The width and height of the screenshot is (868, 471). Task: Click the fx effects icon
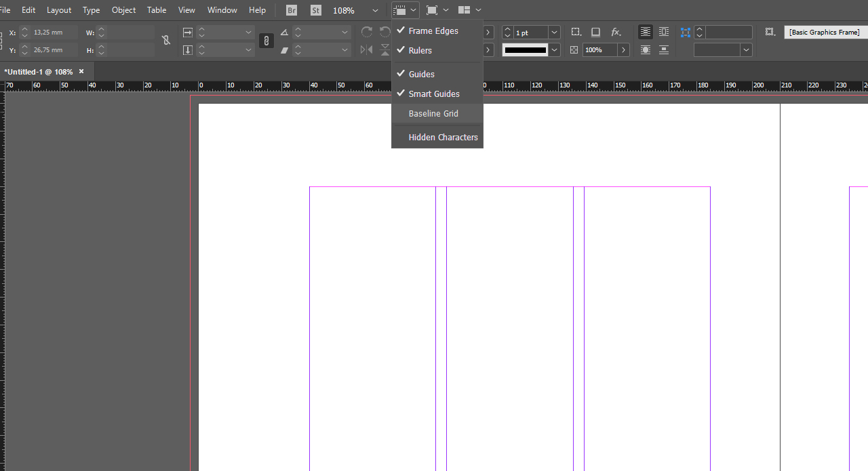coord(616,32)
